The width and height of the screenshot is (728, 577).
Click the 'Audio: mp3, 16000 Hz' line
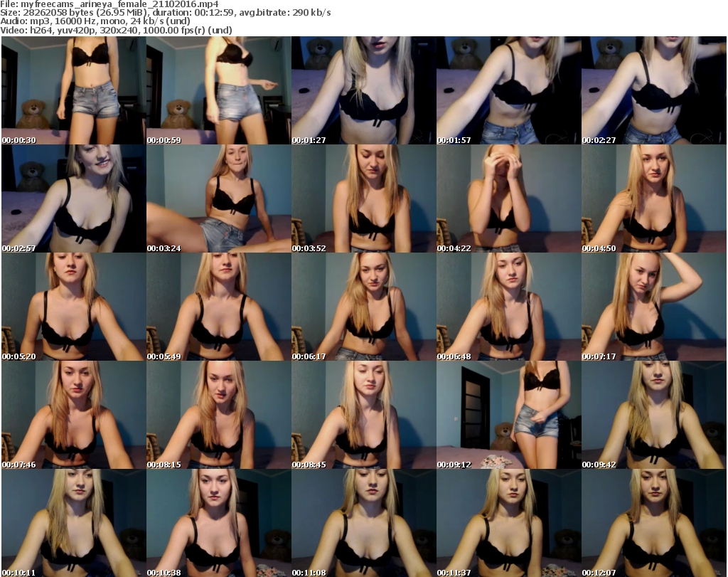pos(95,21)
